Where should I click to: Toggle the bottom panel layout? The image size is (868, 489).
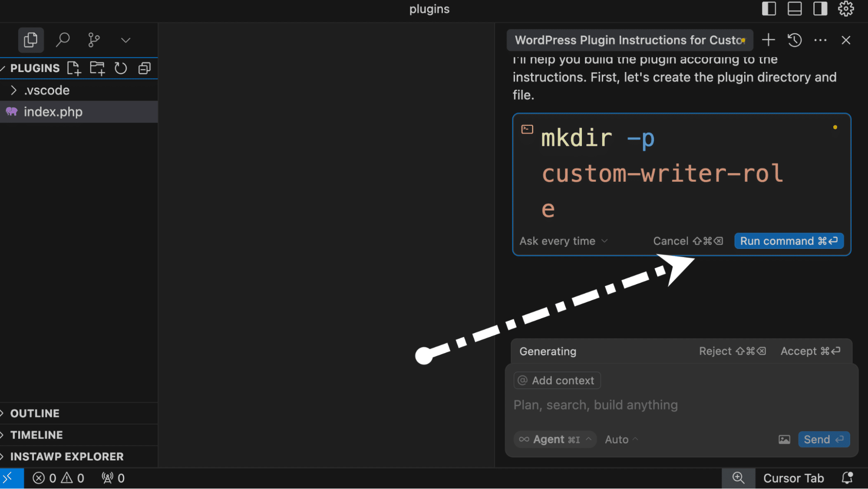click(x=794, y=9)
